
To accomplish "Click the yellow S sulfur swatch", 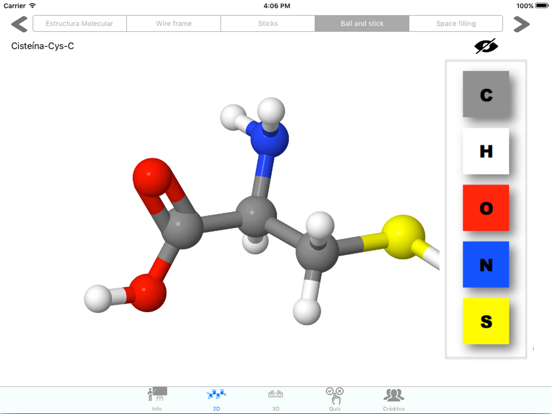I will tap(486, 321).
